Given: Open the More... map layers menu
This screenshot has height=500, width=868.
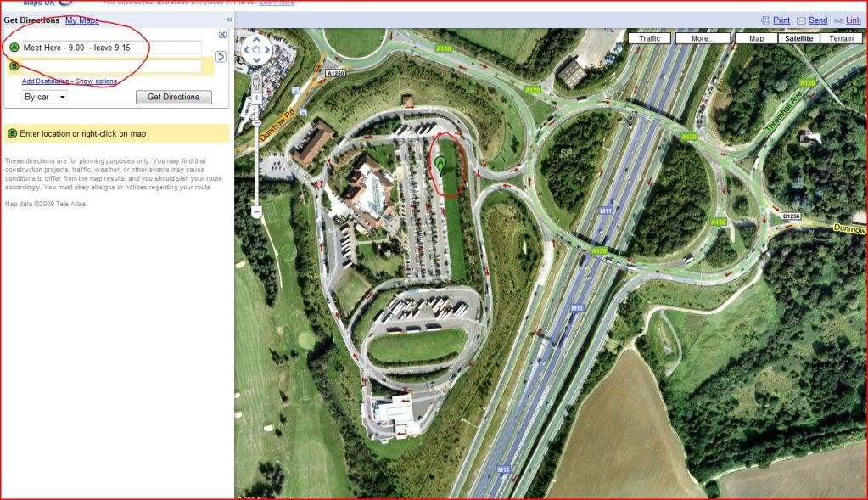Looking at the screenshot, I should point(702,38).
